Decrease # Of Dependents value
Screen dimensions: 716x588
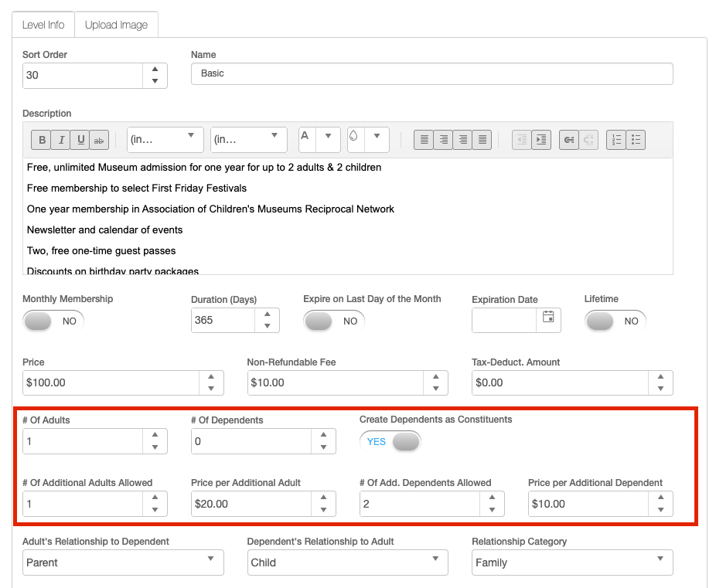click(x=324, y=447)
